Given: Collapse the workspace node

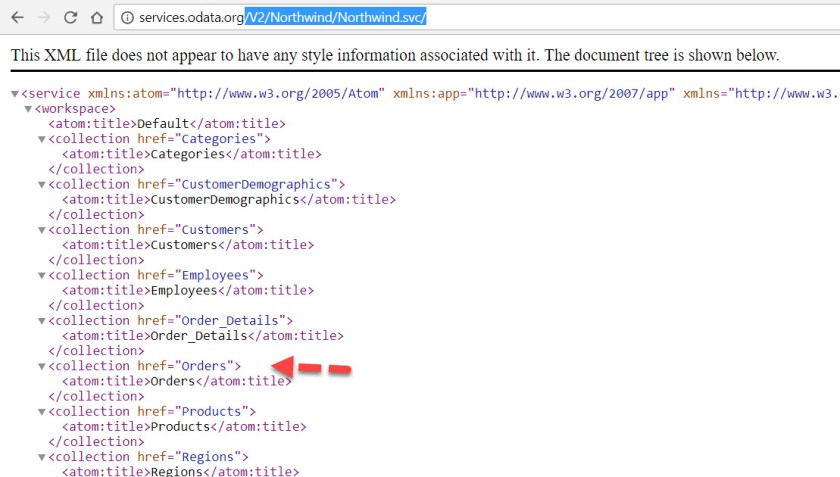Looking at the screenshot, I should [28, 109].
